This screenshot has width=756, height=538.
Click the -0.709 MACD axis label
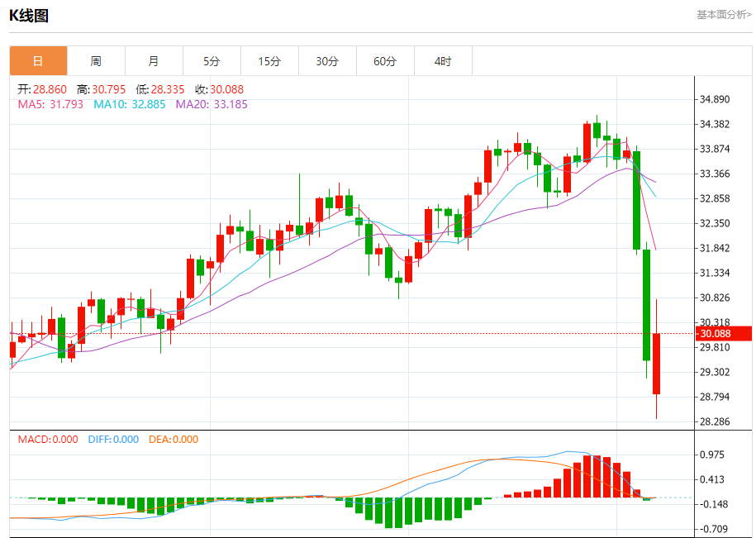click(x=714, y=529)
